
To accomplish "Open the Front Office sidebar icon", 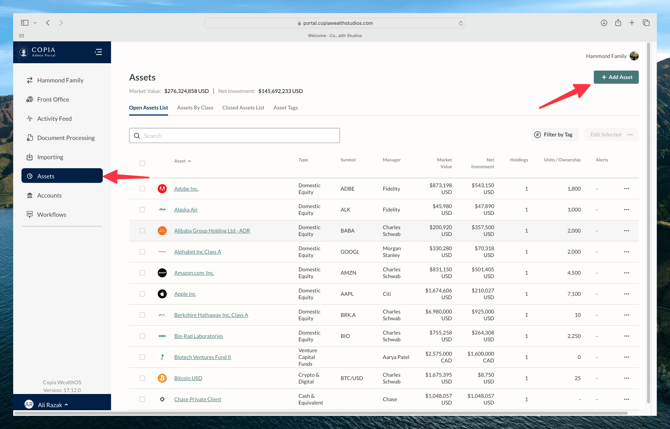I will pyautogui.click(x=30, y=100).
